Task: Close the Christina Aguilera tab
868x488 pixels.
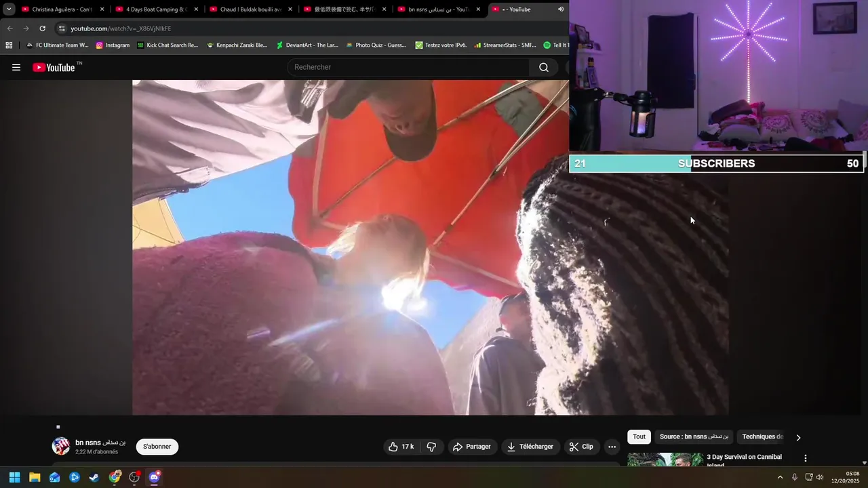Action: point(102,9)
